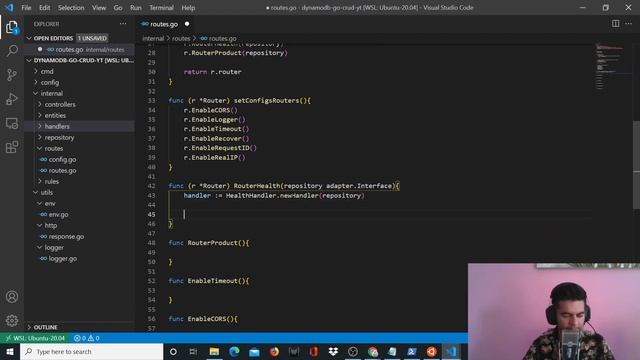Open the Help menu
This screenshot has width=640, height=360.
(188, 8)
